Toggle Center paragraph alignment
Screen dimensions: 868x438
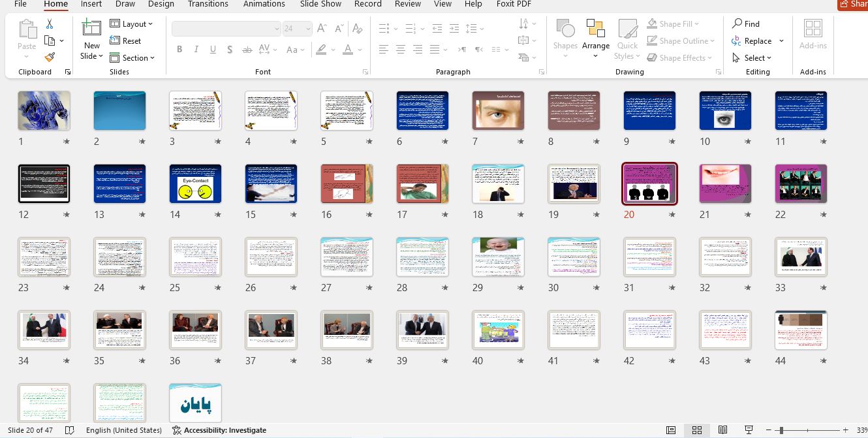tap(400, 50)
